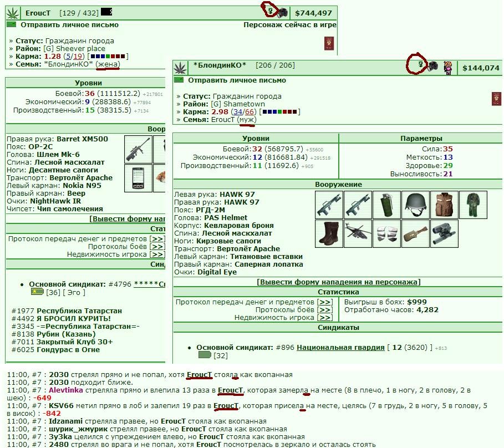Click Alevtinka's name in battle log
The height and width of the screenshot is (448, 504).
(66, 390)
